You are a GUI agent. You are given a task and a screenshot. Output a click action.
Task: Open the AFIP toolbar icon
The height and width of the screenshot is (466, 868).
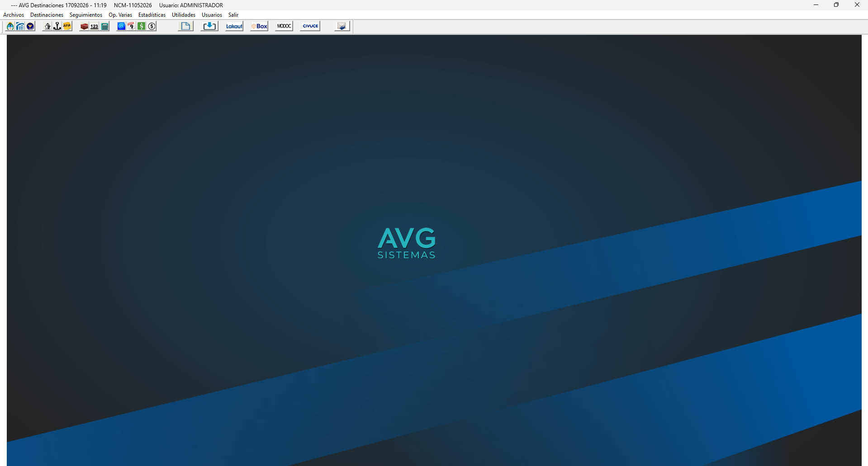67,26
